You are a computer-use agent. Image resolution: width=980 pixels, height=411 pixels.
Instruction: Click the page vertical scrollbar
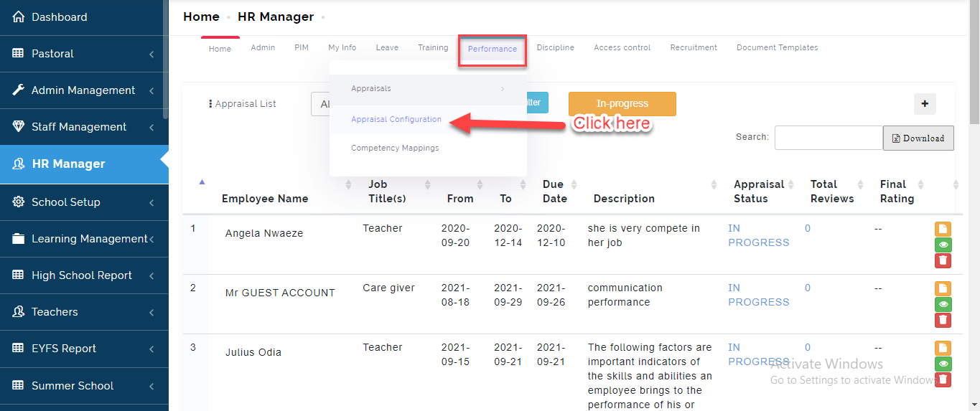[974, 62]
